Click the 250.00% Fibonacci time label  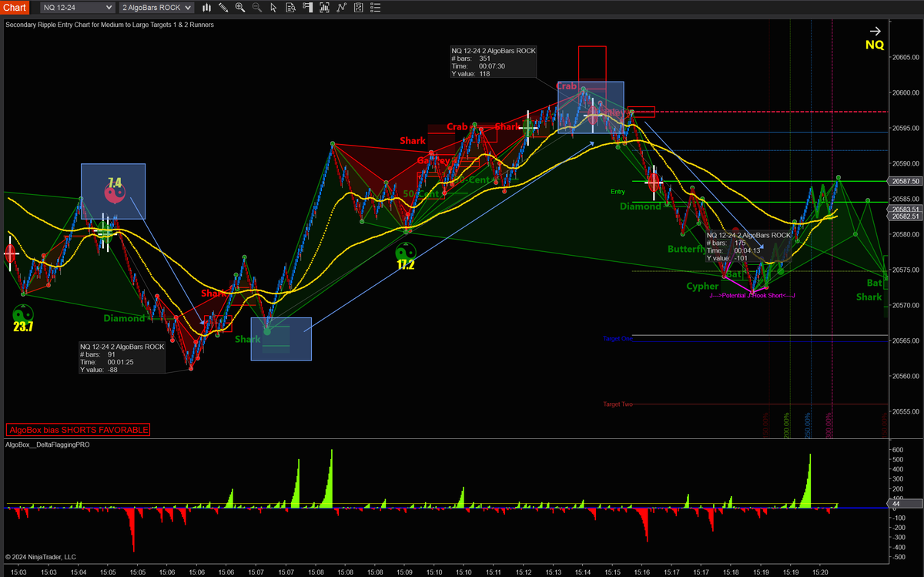pyautogui.click(x=808, y=425)
